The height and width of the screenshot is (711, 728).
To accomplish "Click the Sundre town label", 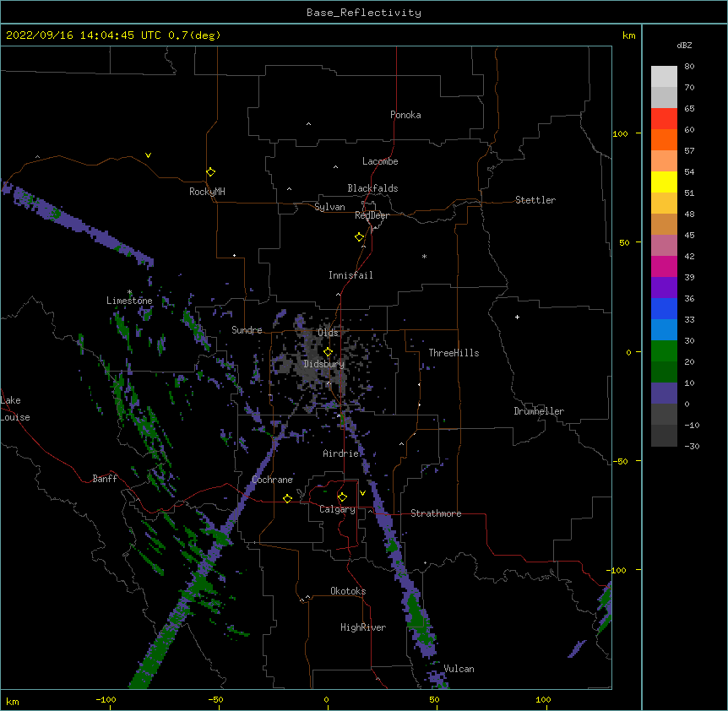I will point(247,330).
